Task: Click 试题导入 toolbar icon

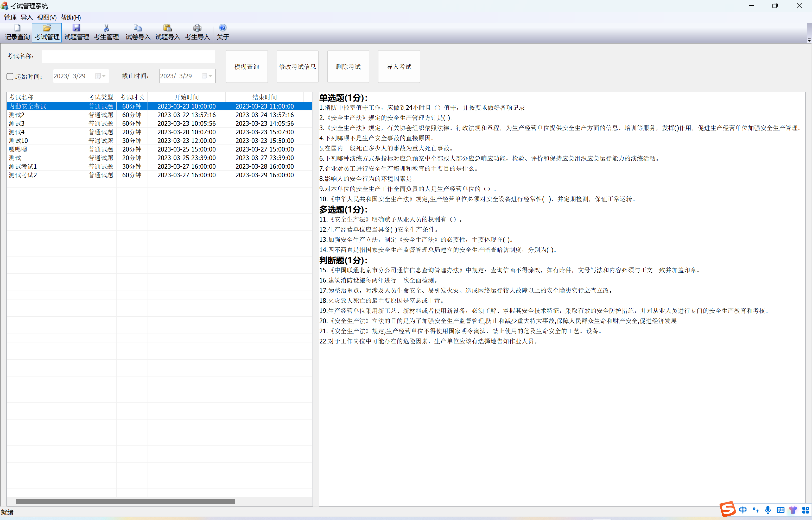Action: click(x=167, y=32)
